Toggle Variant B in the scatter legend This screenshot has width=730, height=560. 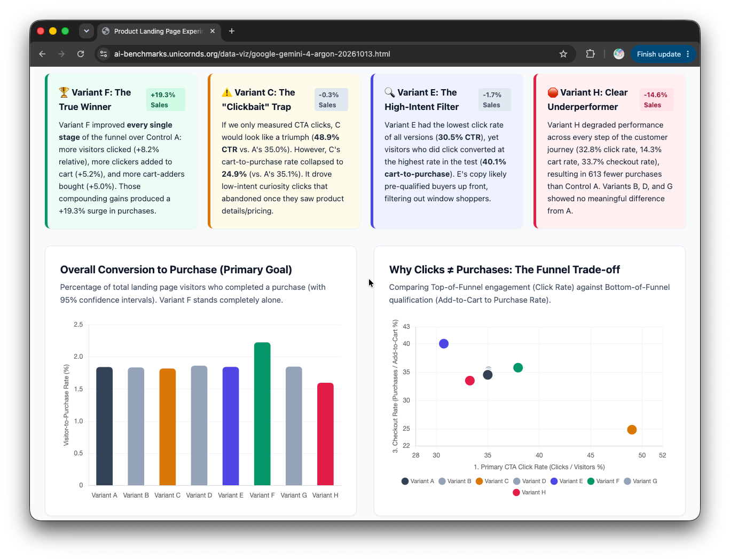click(455, 481)
